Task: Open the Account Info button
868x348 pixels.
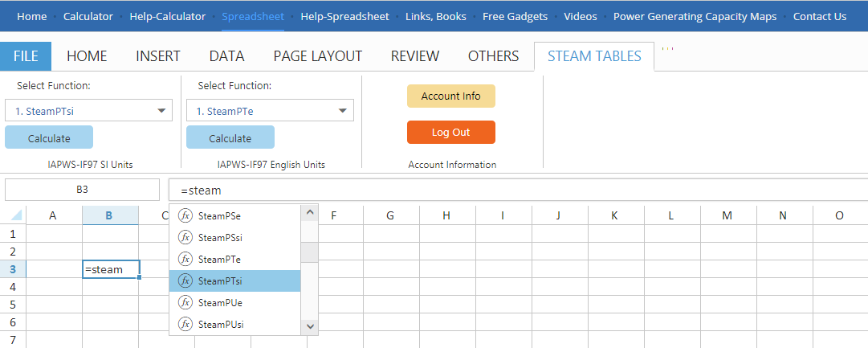Action: click(x=450, y=96)
